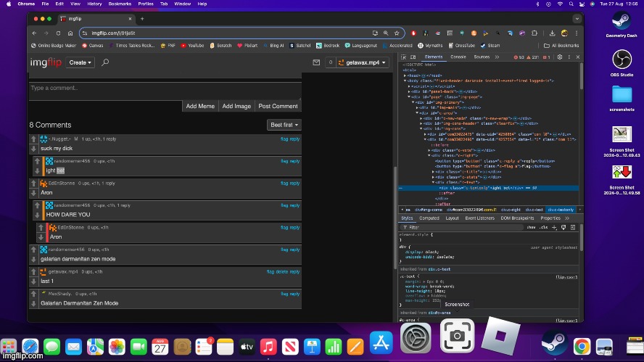This screenshot has height=362, width=644.
Task: Bookmark this page with the star icon
Action: [397, 33]
